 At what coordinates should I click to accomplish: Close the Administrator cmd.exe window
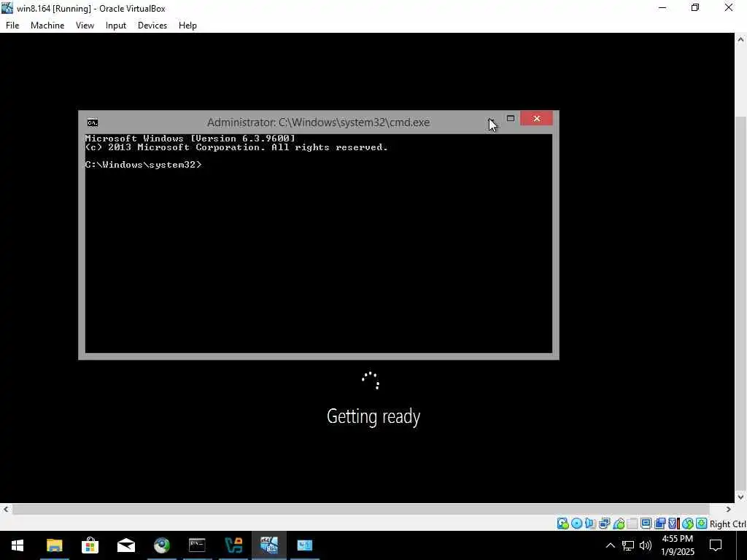[536, 118]
